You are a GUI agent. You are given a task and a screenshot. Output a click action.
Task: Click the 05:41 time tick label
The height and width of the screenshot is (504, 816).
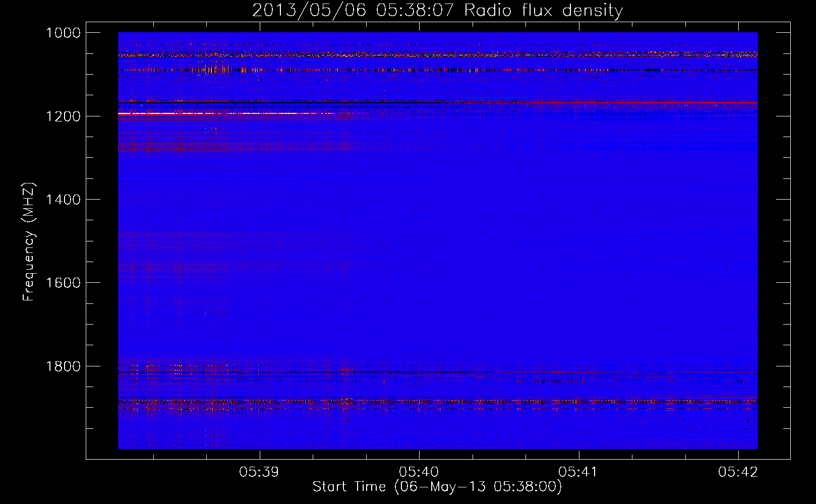point(578,472)
